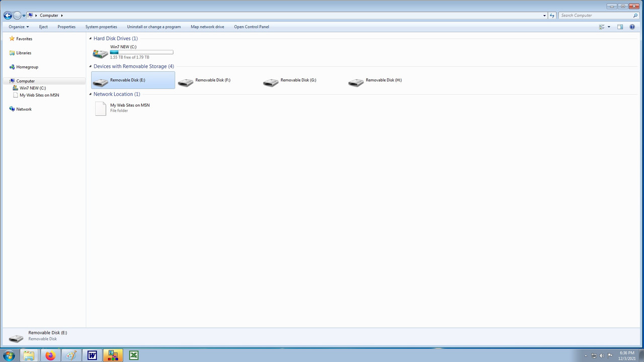
Task: Open the More view options dropdown arrow
Action: click(609, 27)
